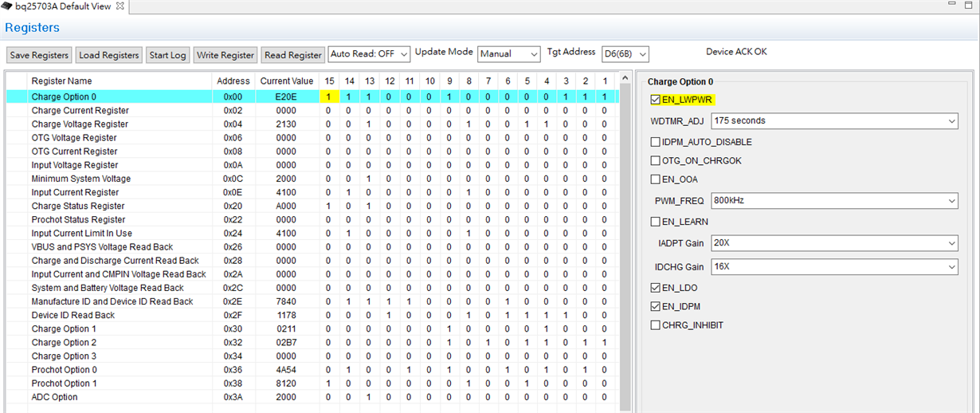The height and width of the screenshot is (413, 980).
Task: Open the Update Mode Manual dropdown
Action: tap(509, 54)
